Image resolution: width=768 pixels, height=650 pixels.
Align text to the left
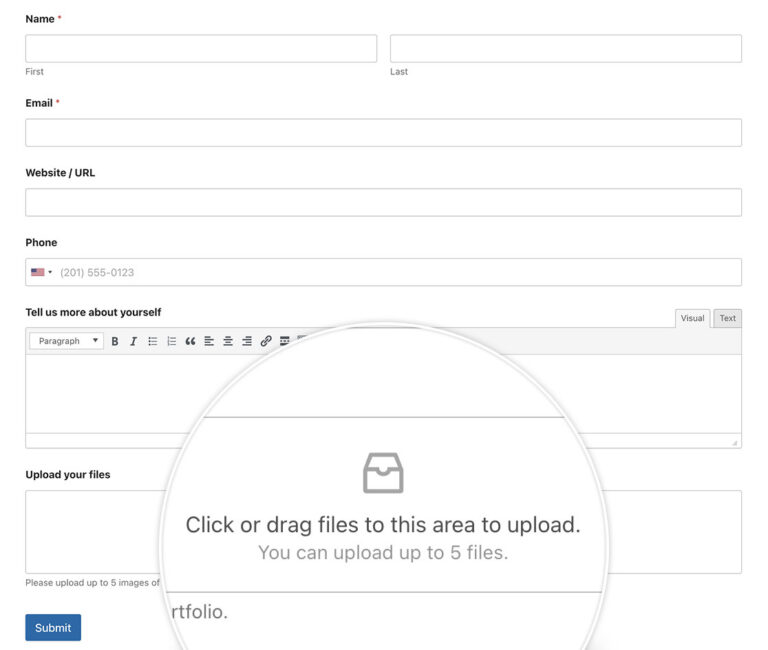(x=209, y=341)
